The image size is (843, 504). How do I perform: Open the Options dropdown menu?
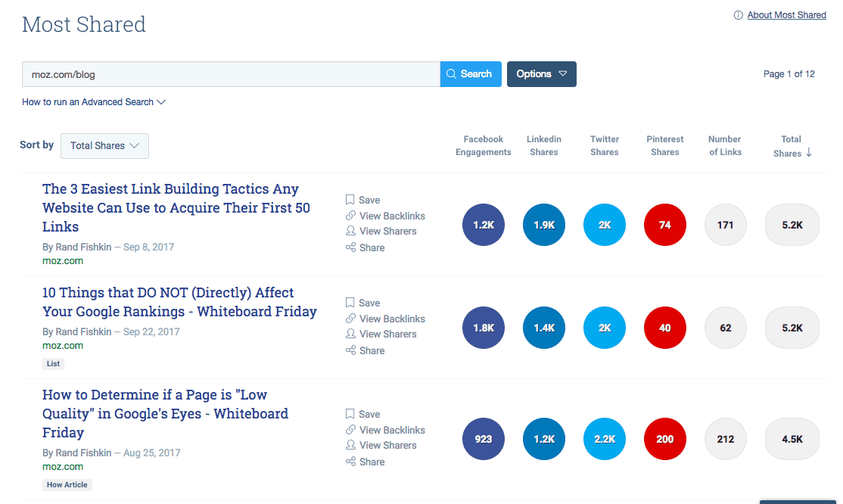pyautogui.click(x=541, y=73)
